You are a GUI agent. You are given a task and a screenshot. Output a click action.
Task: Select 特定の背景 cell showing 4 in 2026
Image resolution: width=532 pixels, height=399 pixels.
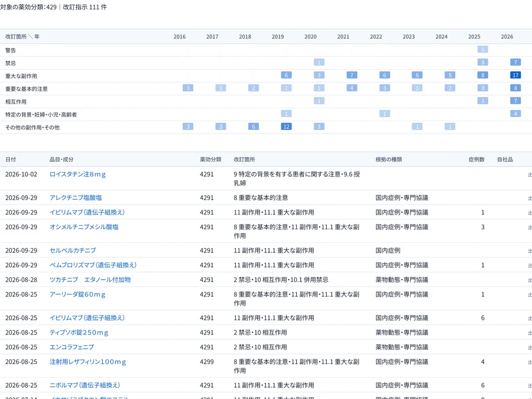coord(515,113)
